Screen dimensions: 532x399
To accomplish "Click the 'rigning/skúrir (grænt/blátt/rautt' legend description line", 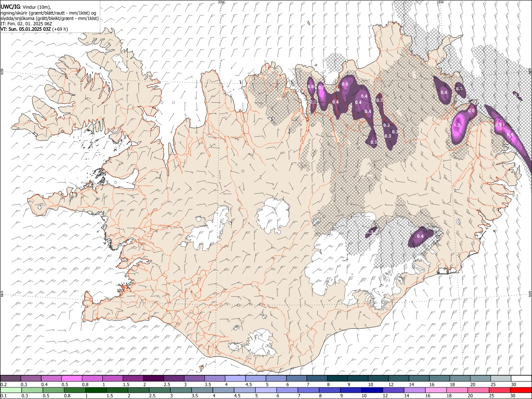I will coord(48,12).
